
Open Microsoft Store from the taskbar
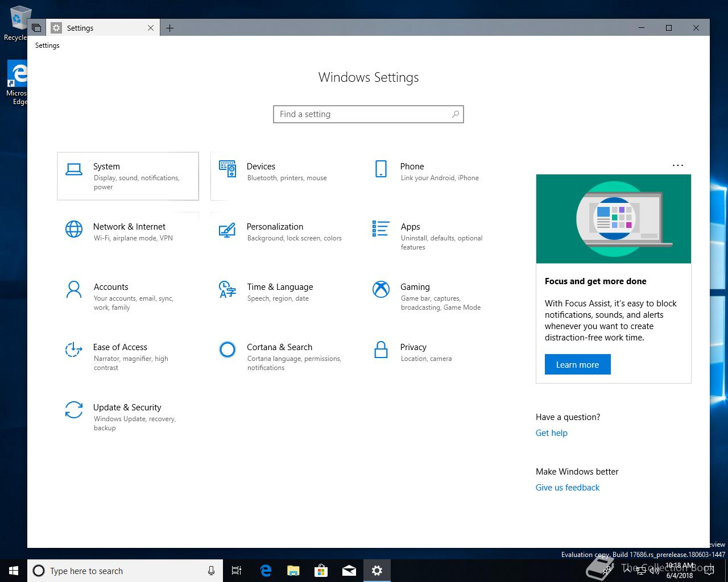[x=321, y=571]
